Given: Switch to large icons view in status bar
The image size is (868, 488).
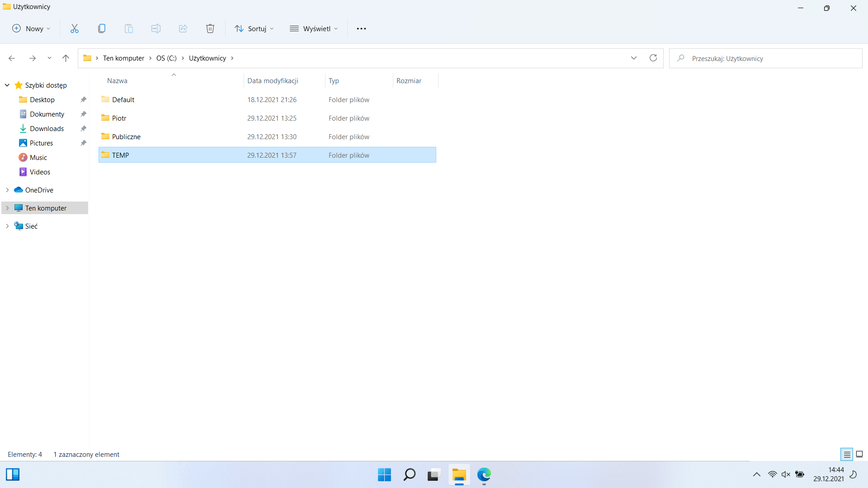Looking at the screenshot, I should pos(859,454).
